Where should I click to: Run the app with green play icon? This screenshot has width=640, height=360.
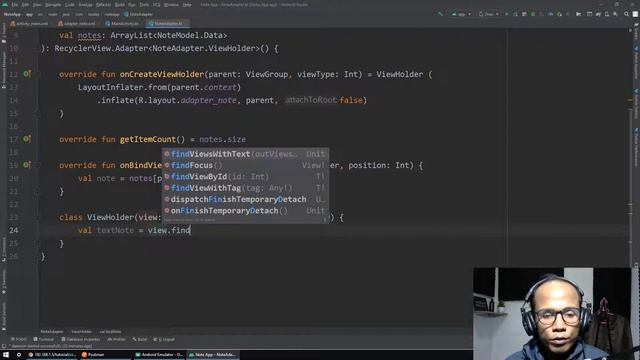[507, 14]
